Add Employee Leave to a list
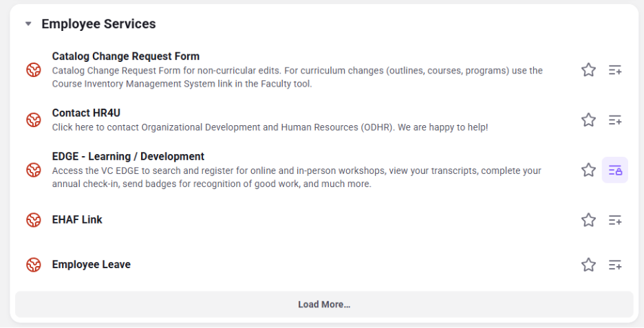 pyautogui.click(x=615, y=265)
